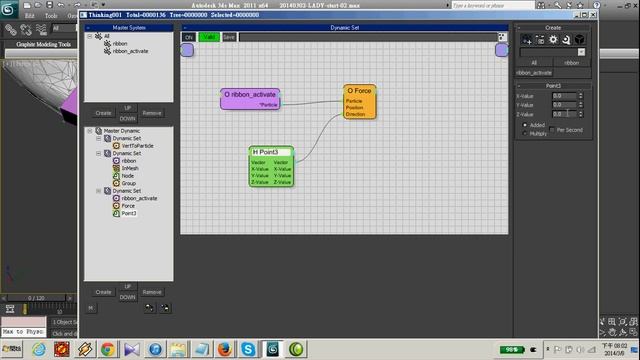This screenshot has width=640, height=360.
Task: Select VertToParticle in the dynamic tree
Action: tap(138, 146)
